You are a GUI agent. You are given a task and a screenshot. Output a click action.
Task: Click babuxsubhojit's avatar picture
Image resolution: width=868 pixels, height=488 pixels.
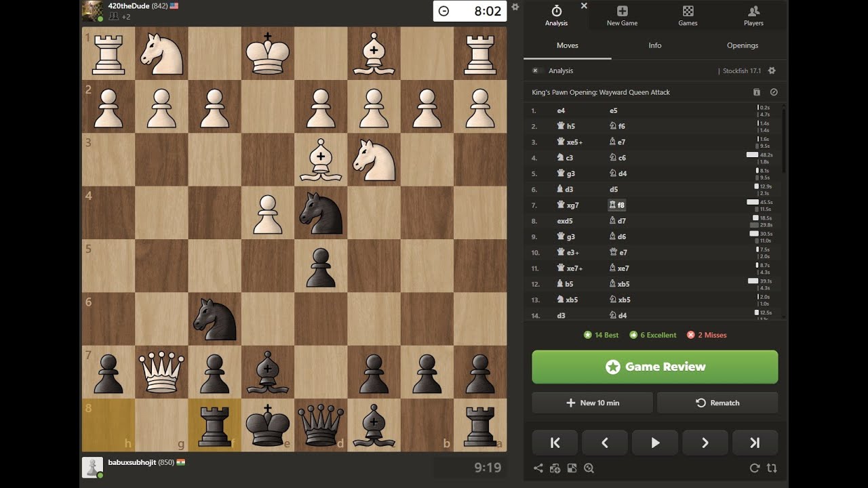point(93,468)
